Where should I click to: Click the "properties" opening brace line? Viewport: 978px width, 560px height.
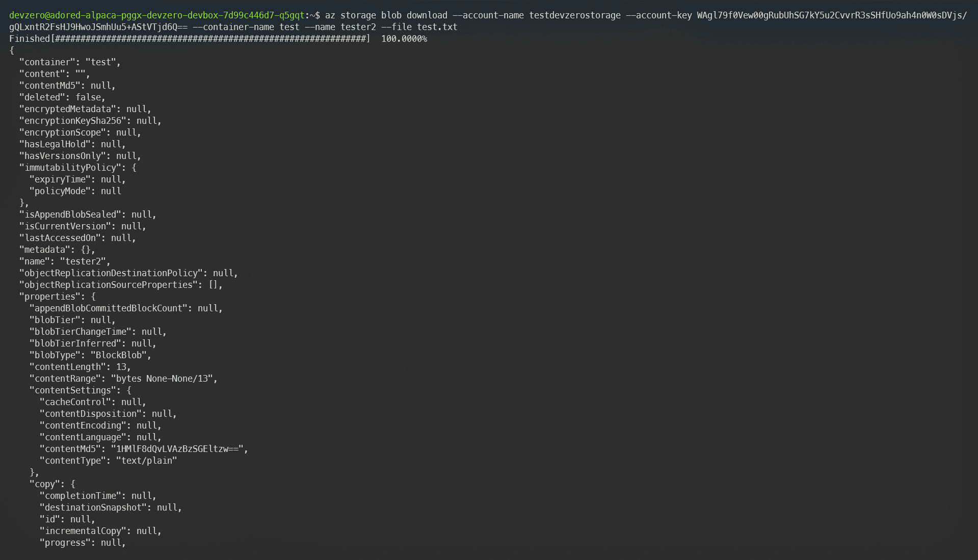coord(57,297)
